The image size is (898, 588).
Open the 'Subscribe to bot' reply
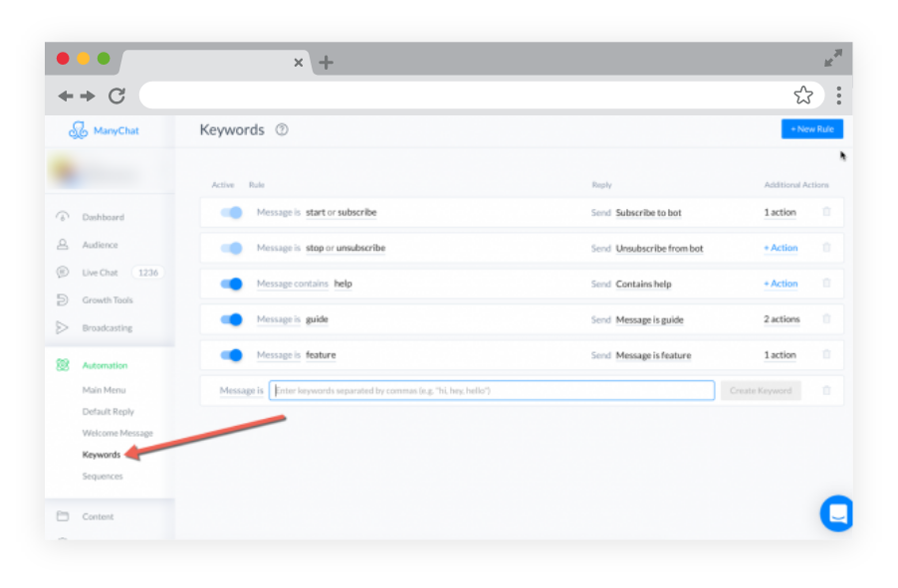pos(648,212)
